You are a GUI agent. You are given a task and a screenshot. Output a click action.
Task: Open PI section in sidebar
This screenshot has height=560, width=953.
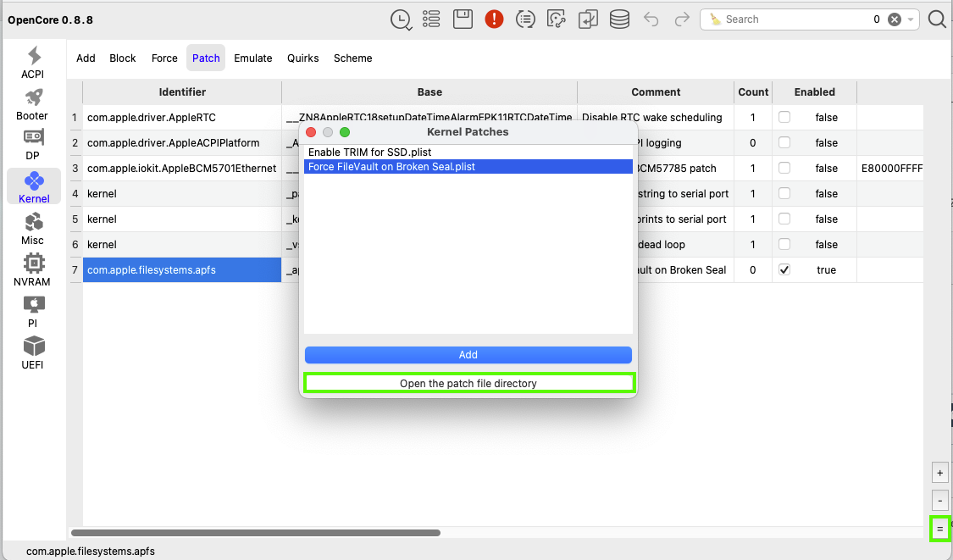tap(33, 311)
